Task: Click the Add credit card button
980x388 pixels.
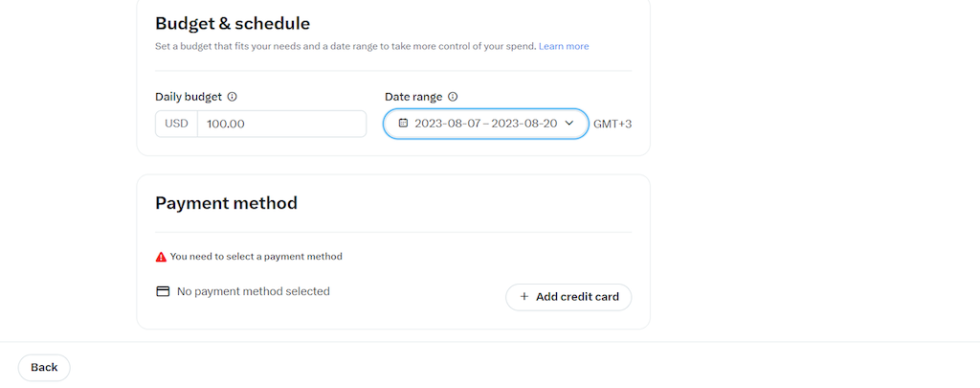Action: pos(568,297)
